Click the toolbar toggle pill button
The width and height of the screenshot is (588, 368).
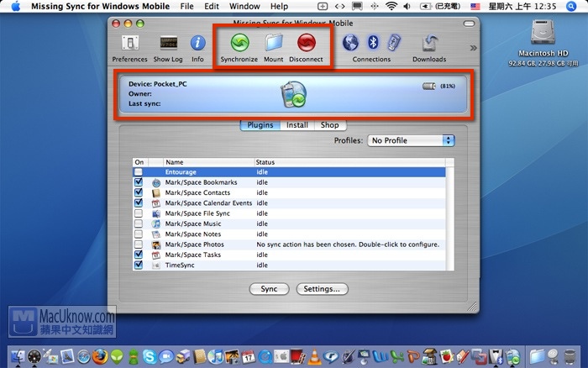[x=469, y=24]
